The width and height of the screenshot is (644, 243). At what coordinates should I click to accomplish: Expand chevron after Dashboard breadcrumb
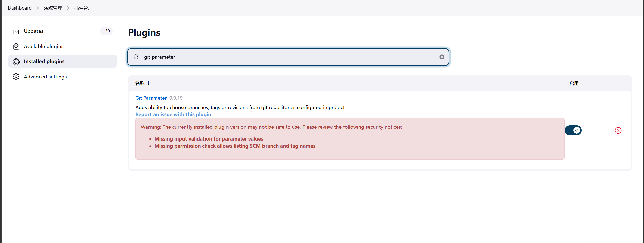[38, 8]
